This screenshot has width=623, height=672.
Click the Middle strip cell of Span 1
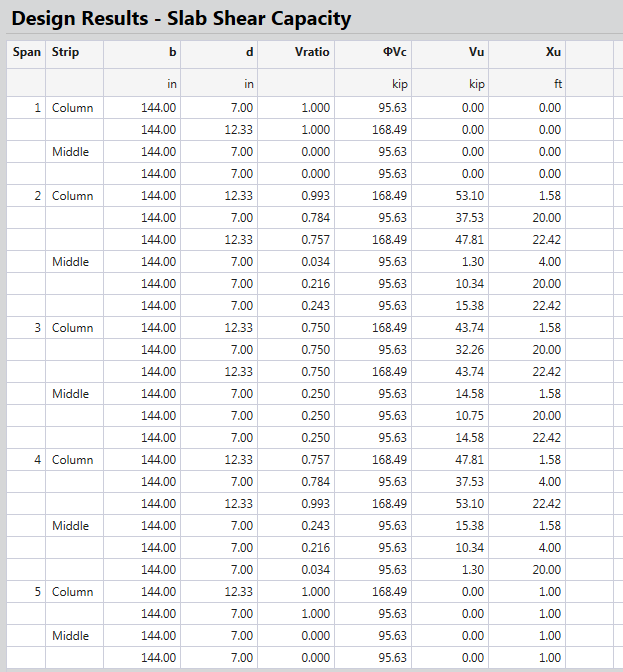71,152
